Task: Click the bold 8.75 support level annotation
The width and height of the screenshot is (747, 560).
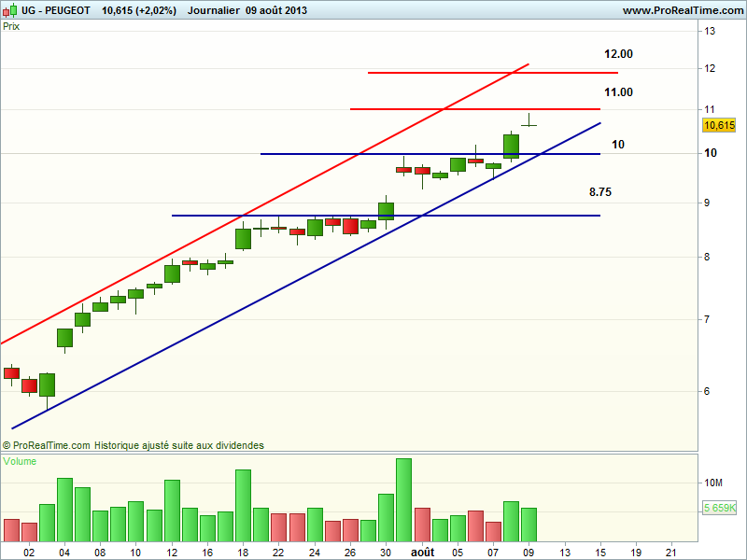Action: pos(600,192)
